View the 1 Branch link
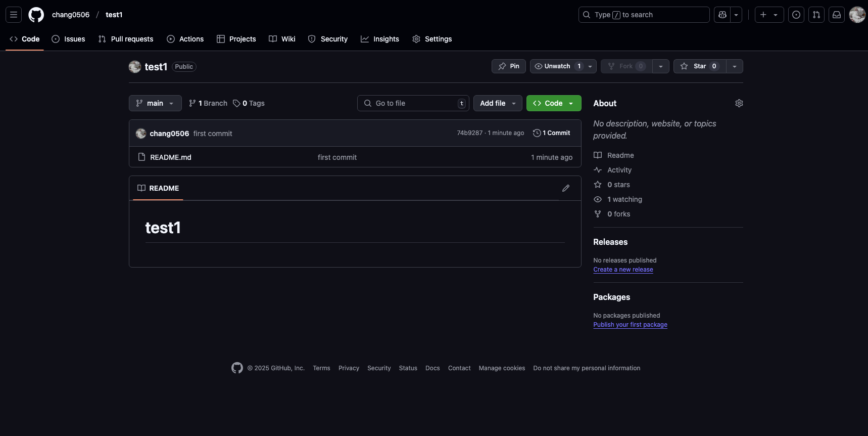The width and height of the screenshot is (868, 436). click(208, 103)
